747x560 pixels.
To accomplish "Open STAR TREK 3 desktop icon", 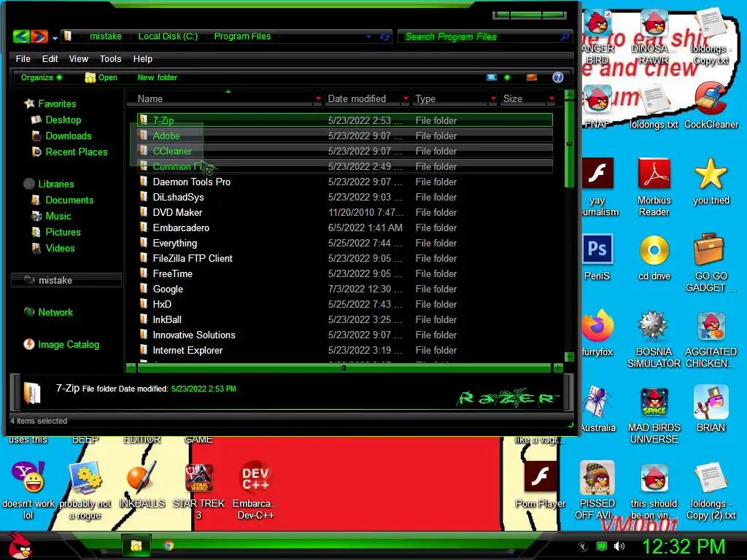I will pyautogui.click(x=198, y=491).
